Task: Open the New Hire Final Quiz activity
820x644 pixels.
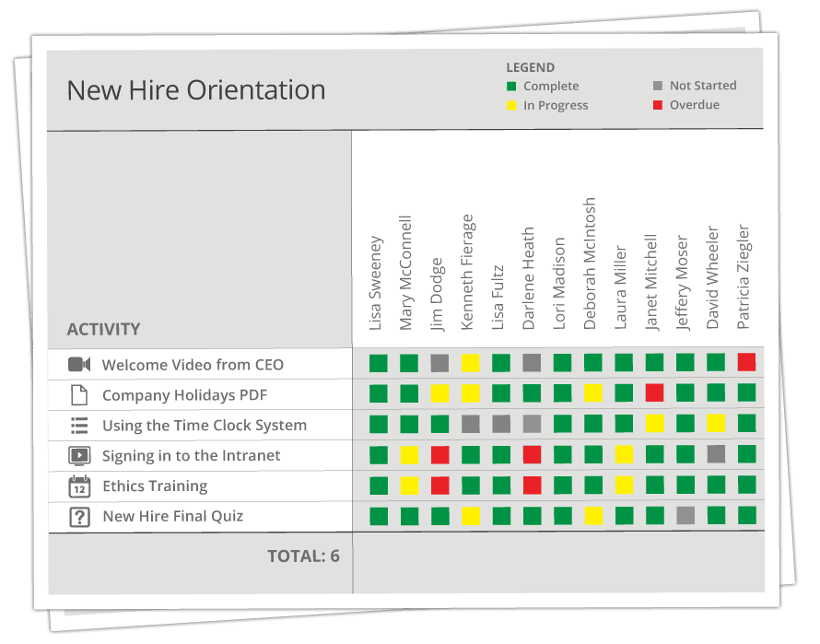Action: 172,516
